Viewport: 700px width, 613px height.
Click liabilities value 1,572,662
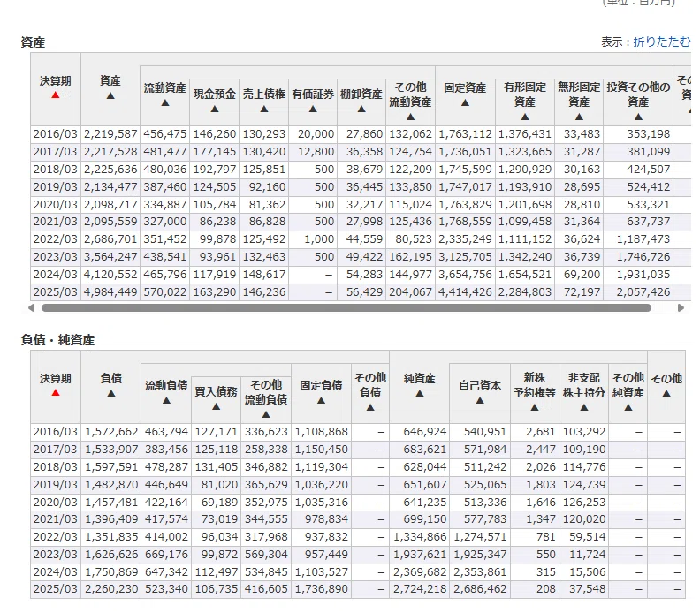[x=111, y=432]
